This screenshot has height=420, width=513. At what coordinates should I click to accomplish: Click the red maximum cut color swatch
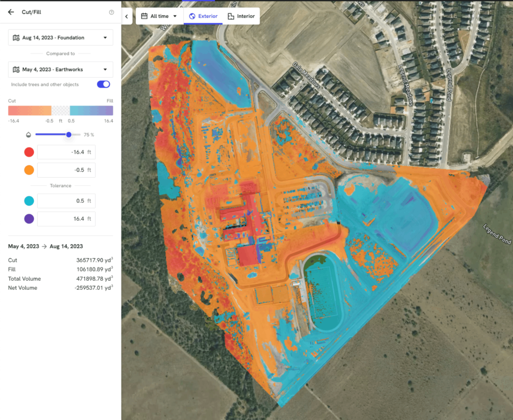(29, 152)
